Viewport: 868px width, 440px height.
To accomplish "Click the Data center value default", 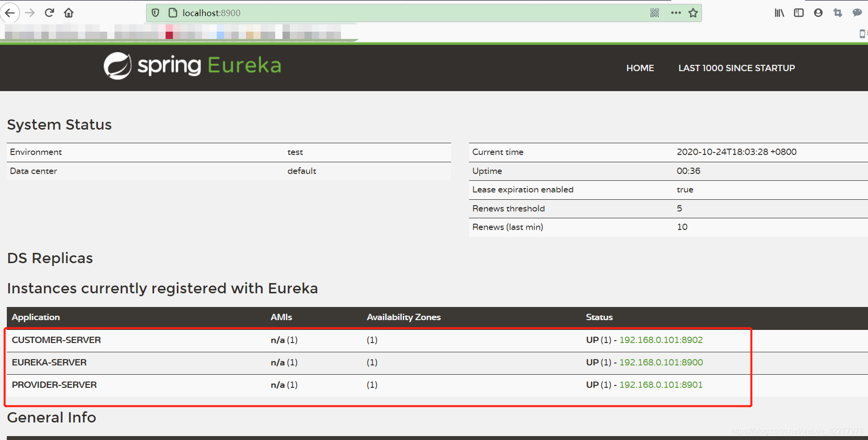I will click(302, 171).
